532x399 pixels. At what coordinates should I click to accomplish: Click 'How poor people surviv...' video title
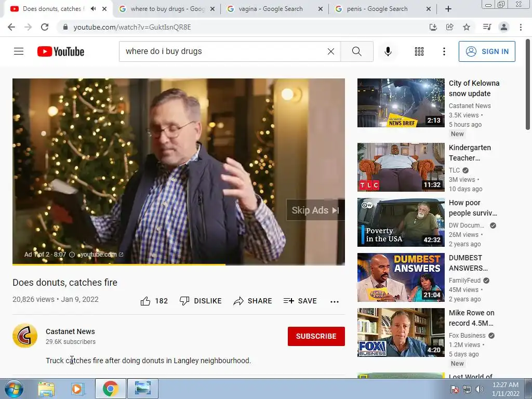[473, 208]
